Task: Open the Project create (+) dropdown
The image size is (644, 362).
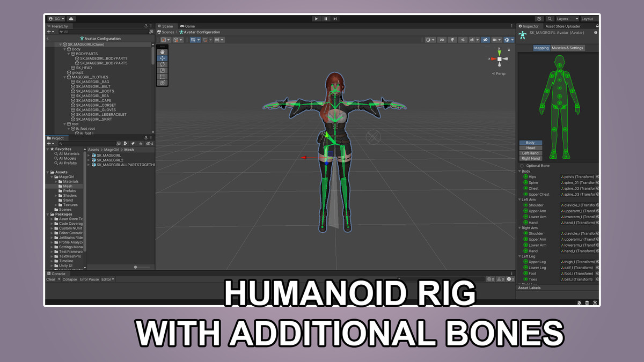Action: (51, 143)
